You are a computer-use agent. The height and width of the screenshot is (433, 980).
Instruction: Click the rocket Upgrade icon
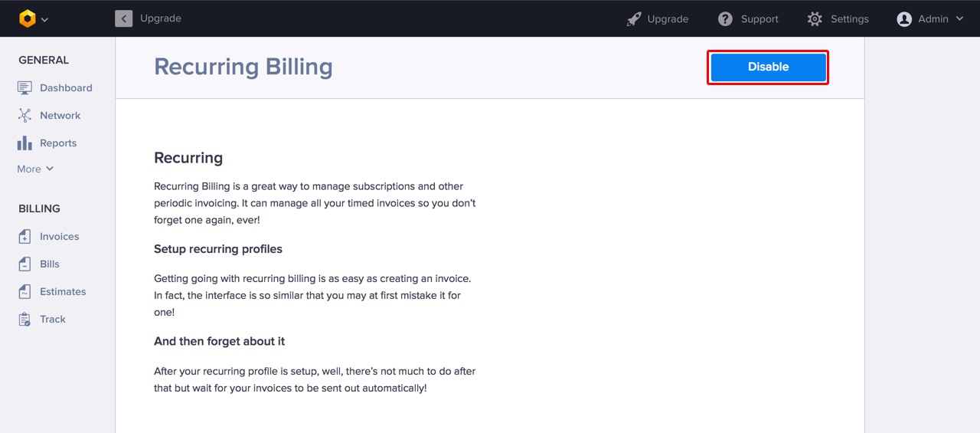pyautogui.click(x=634, y=19)
